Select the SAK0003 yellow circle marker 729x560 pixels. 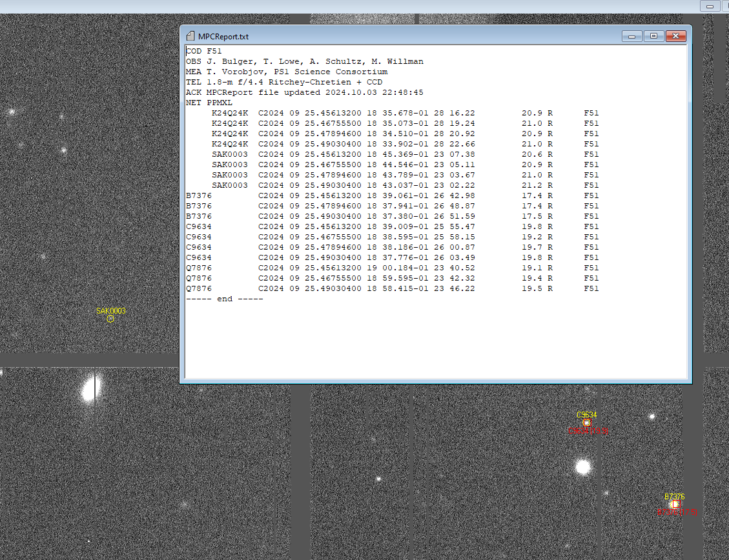click(x=110, y=319)
